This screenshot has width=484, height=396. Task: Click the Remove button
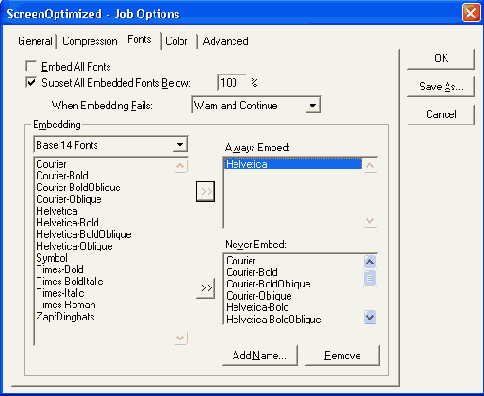pyautogui.click(x=342, y=355)
